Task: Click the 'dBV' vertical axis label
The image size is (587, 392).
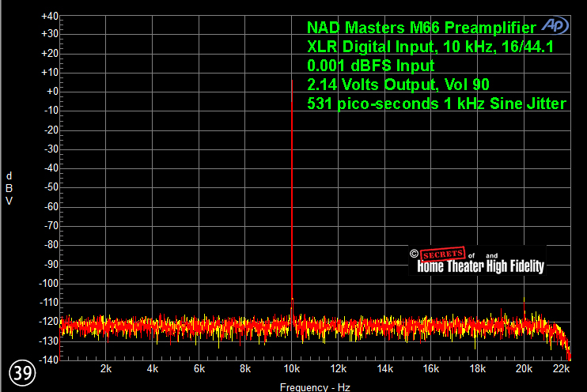Action: coord(9,188)
